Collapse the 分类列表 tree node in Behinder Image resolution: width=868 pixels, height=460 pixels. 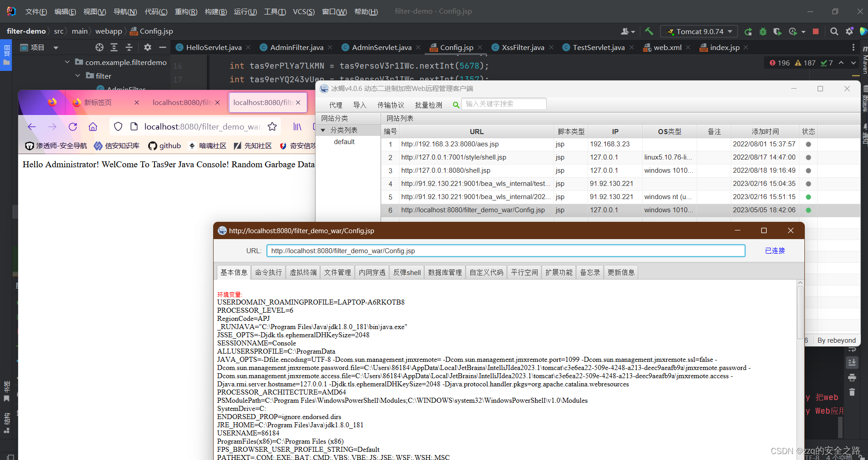click(323, 130)
